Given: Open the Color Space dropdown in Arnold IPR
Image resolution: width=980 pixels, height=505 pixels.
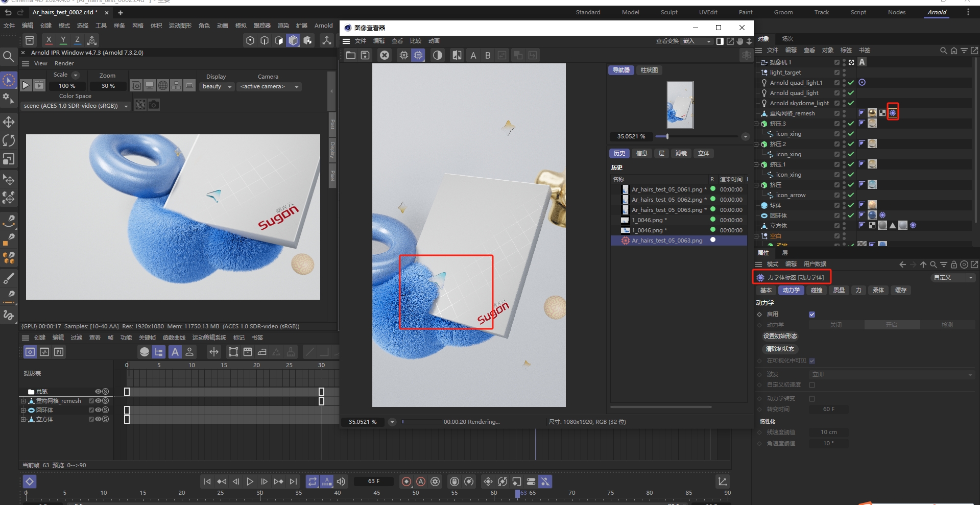Looking at the screenshot, I should [x=126, y=106].
